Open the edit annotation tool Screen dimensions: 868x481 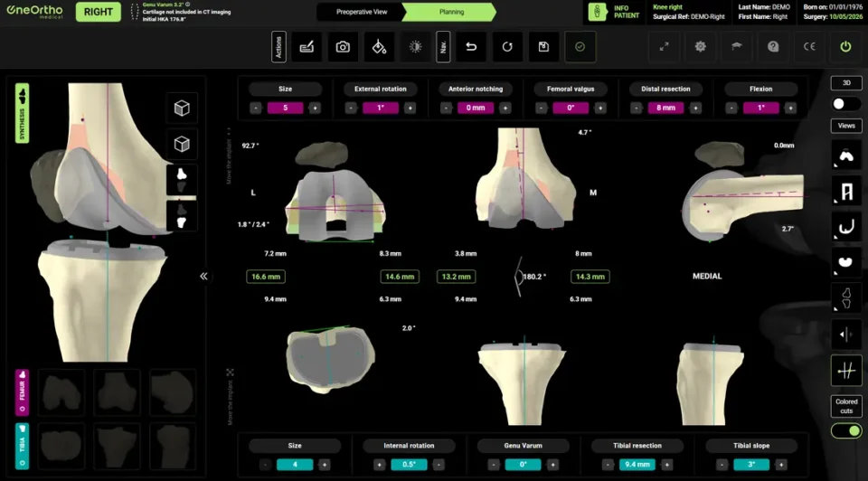click(307, 47)
